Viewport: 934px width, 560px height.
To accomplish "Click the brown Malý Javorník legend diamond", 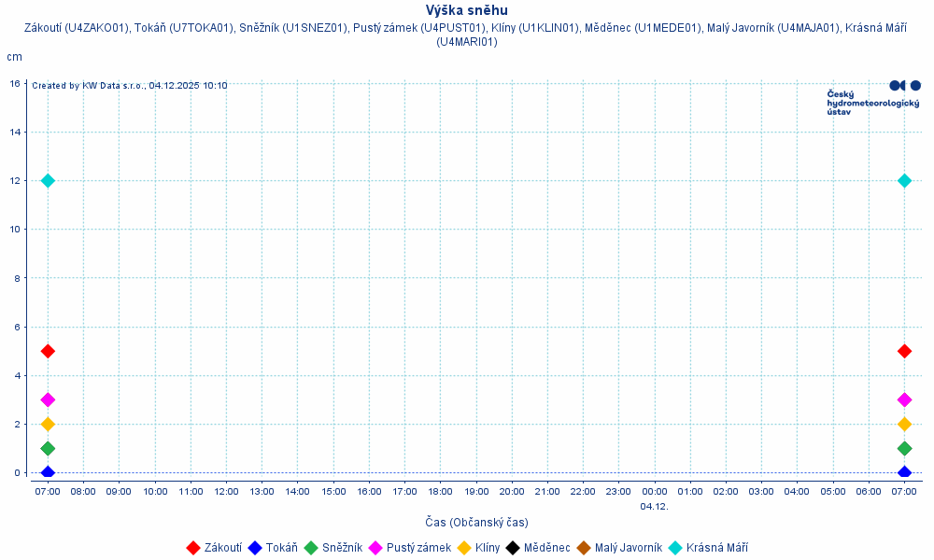I will 584,548.
